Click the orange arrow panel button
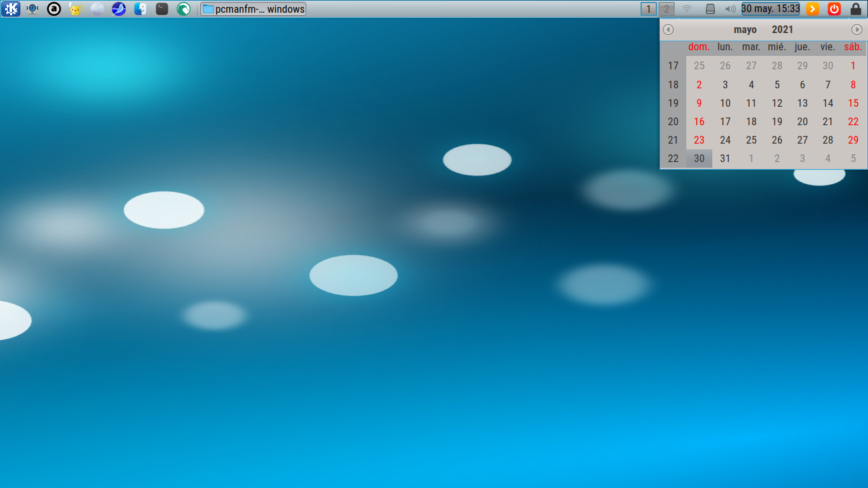The width and height of the screenshot is (868, 488). coord(813,9)
